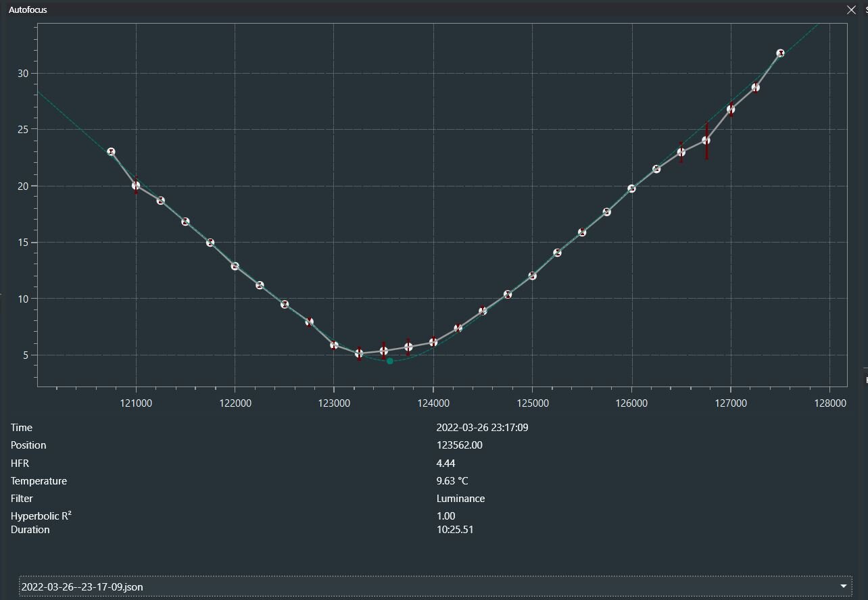
Task: Click the 127000 x-axis label
Action: tap(731, 403)
